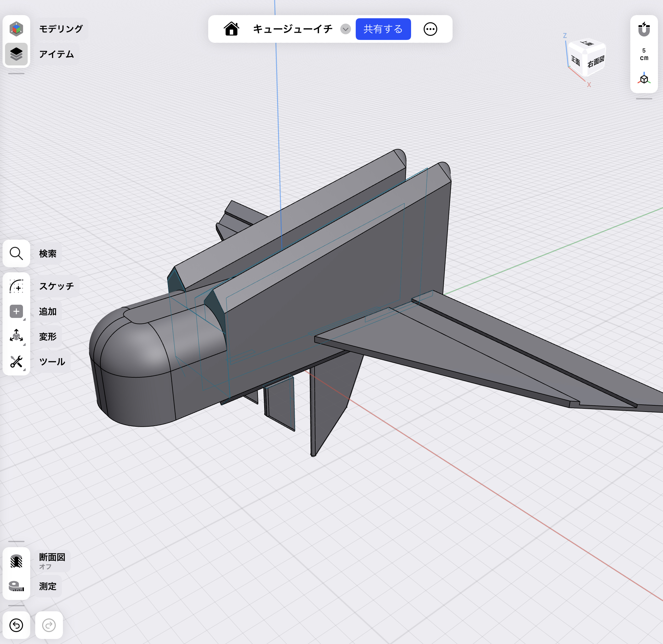Open the Modeling (モデリング) cube icon

16,29
